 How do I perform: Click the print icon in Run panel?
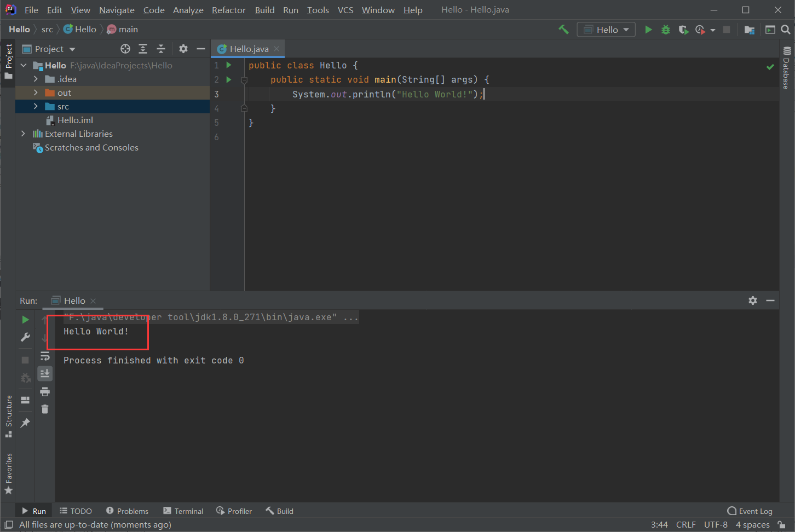tap(45, 392)
